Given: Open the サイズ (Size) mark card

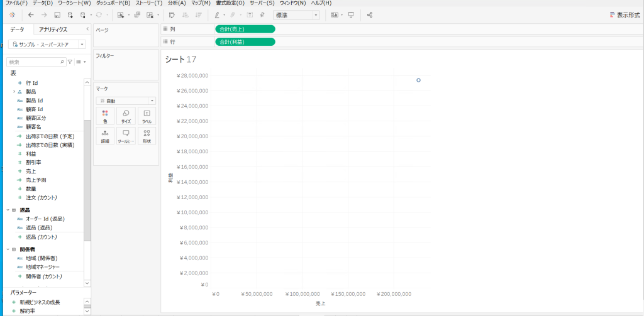Looking at the screenshot, I should pos(126,116).
